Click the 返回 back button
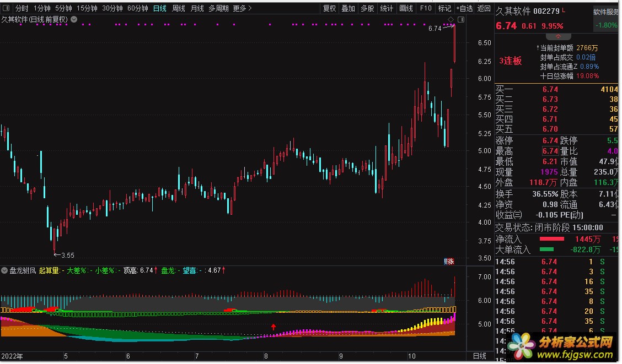This screenshot has height=364, width=622. (484, 8)
